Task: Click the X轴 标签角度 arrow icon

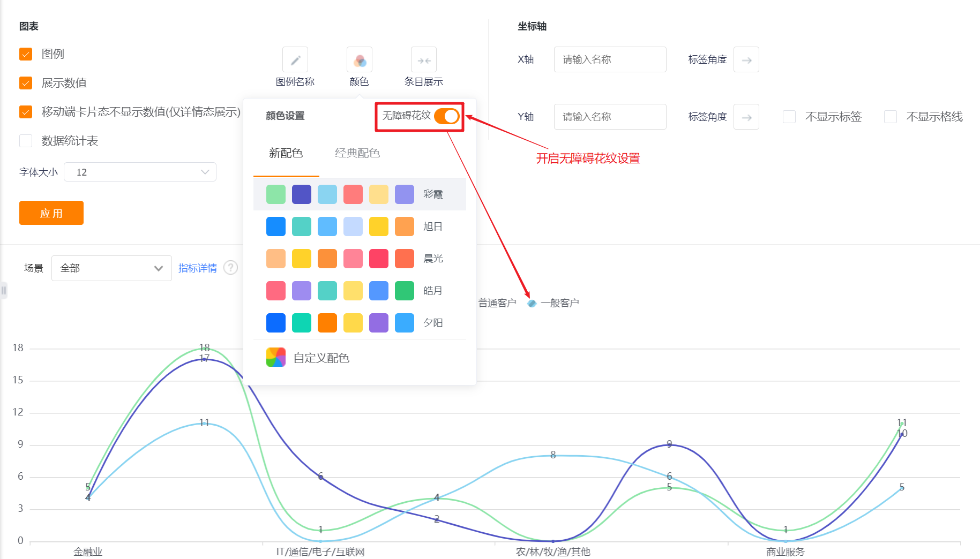Action: tap(746, 59)
